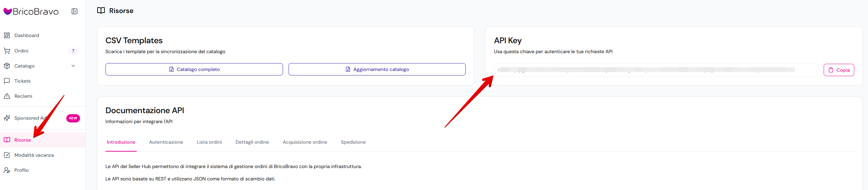
Task: Download the Aggiornamento catalogo template
Action: [377, 69]
